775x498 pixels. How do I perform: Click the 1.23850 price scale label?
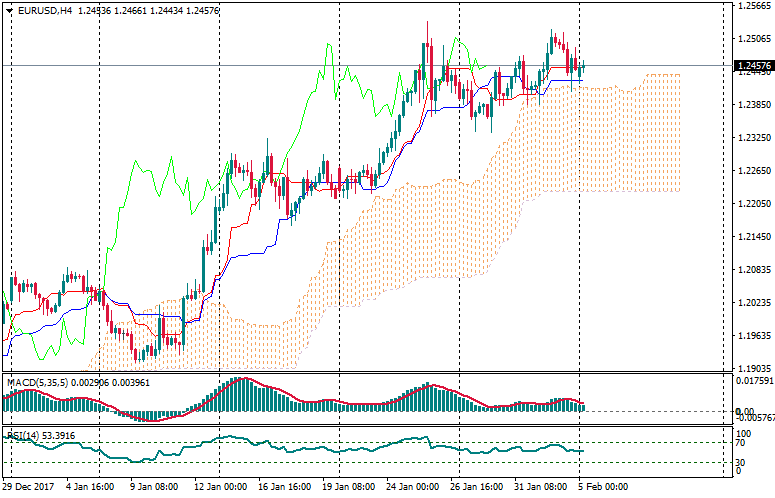point(753,104)
